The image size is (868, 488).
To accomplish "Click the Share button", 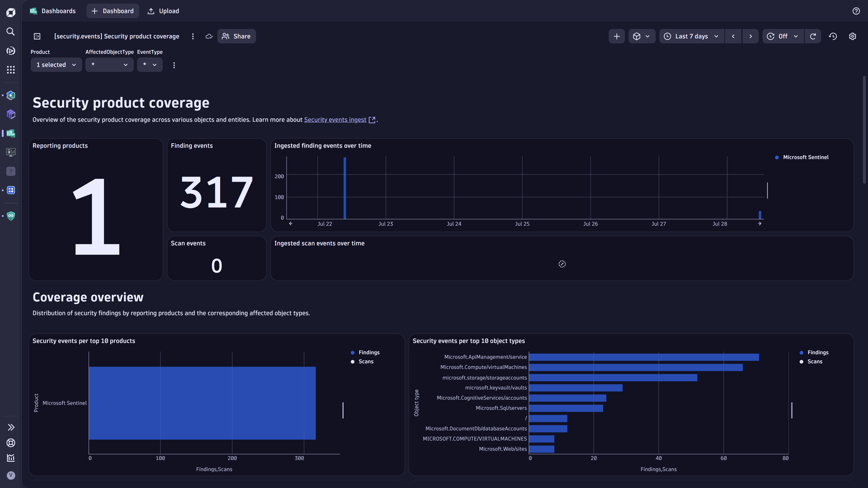I will coord(236,36).
